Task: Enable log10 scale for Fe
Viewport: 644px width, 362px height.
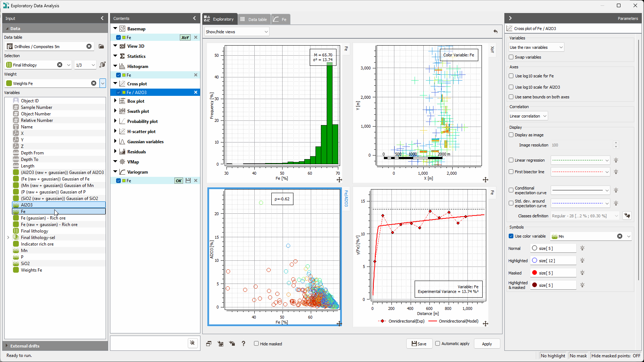Action: 511,76
